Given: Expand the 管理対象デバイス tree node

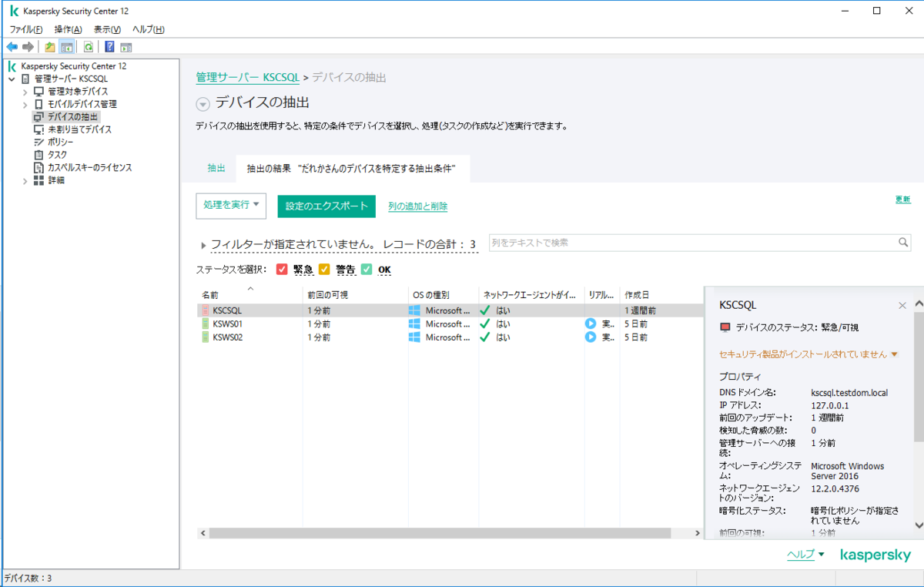Looking at the screenshot, I should tap(25, 92).
